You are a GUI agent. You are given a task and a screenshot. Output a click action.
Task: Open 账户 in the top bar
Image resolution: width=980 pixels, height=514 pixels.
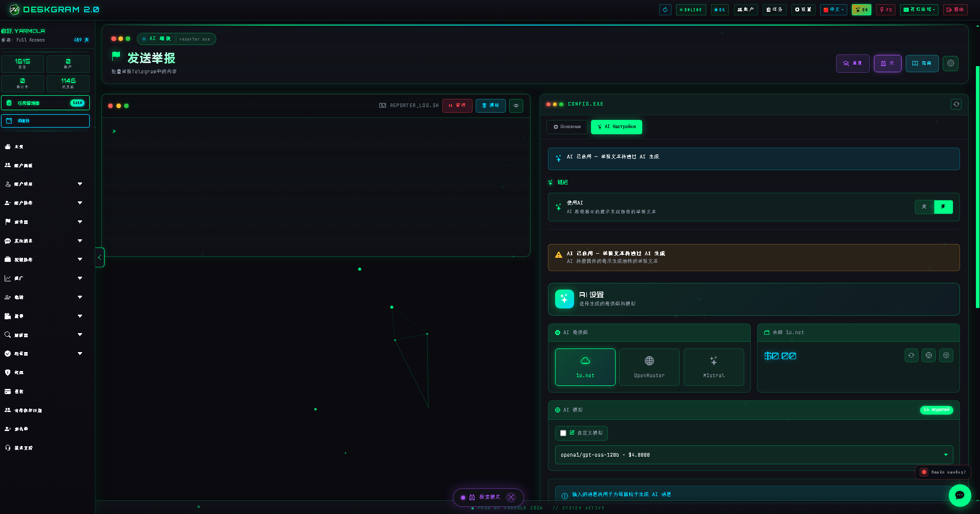click(745, 10)
